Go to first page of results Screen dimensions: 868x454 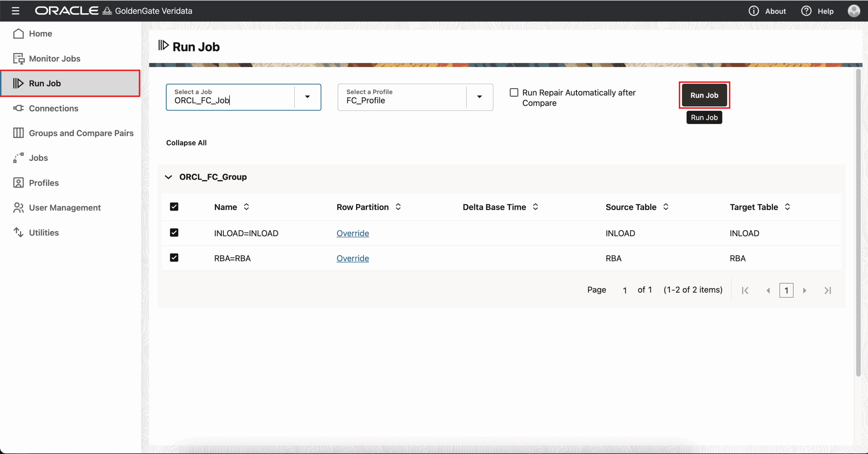pyautogui.click(x=745, y=290)
